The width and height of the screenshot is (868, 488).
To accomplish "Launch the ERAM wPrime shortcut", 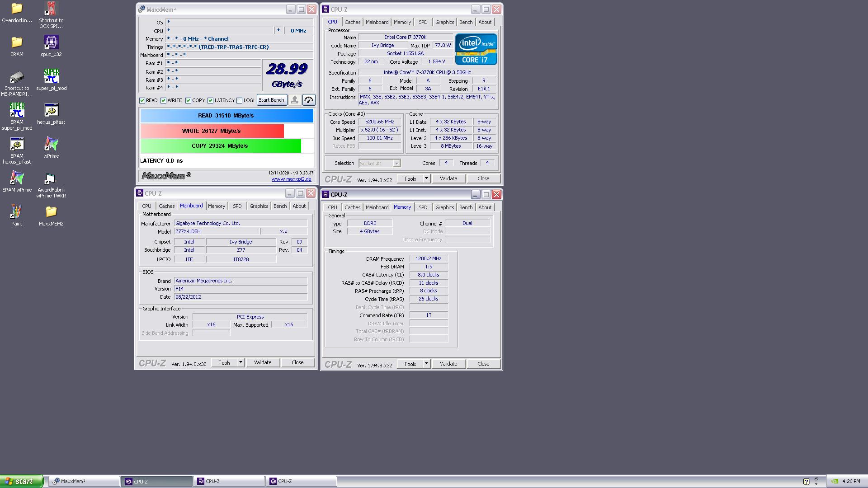I will [17, 182].
